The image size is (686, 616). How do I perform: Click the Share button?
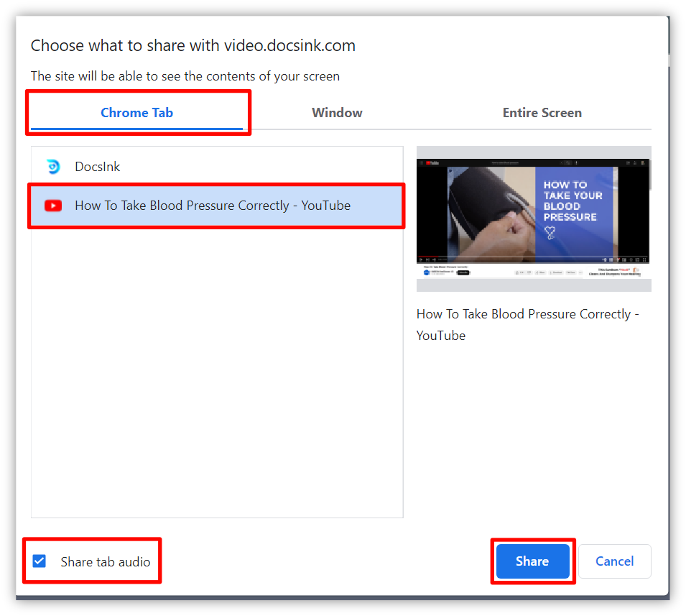pos(532,561)
